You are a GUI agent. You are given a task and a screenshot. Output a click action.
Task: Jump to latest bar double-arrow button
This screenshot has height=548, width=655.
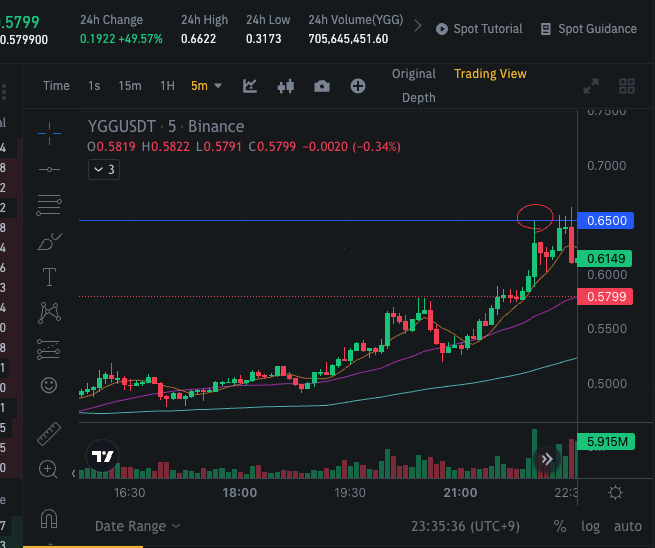547,459
